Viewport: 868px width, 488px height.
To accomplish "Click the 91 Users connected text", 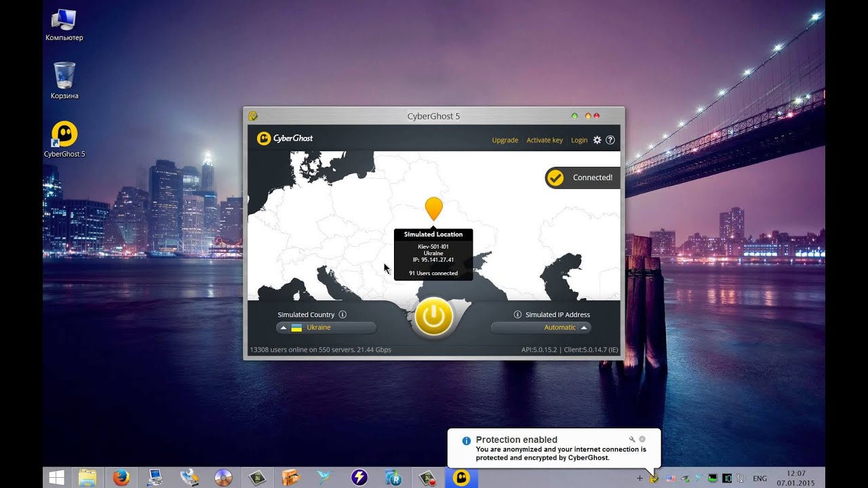I will tap(433, 273).
